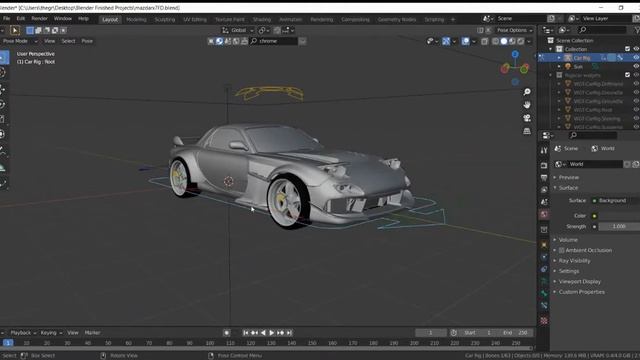The height and width of the screenshot is (360, 640).
Task: Open the Object properties tab
Action: 544,244
